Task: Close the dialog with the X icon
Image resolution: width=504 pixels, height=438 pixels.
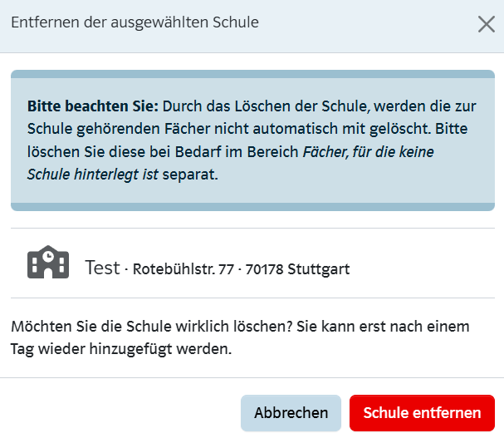Action: click(487, 24)
